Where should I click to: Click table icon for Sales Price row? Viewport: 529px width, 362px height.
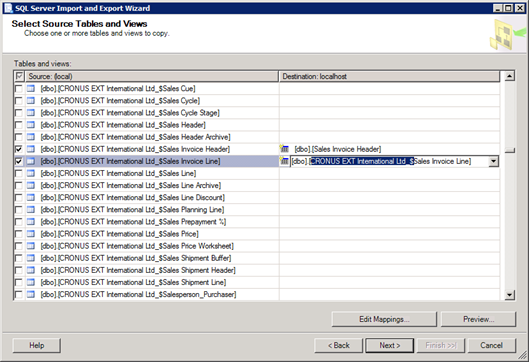click(x=31, y=234)
